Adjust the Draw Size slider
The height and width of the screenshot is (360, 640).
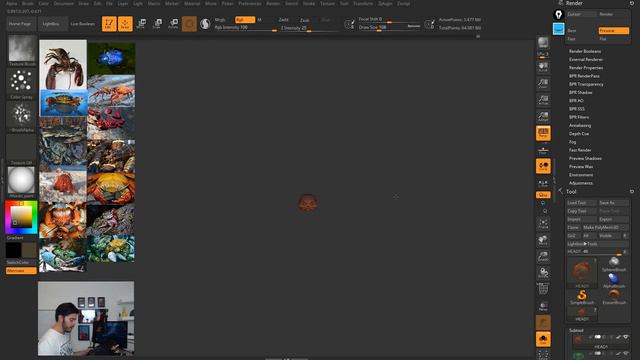click(x=389, y=27)
